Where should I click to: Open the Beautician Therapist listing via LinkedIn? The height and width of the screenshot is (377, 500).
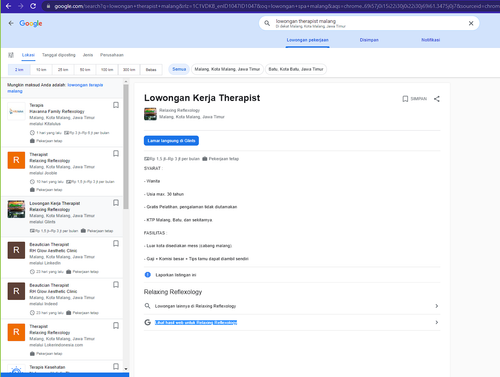(62, 258)
